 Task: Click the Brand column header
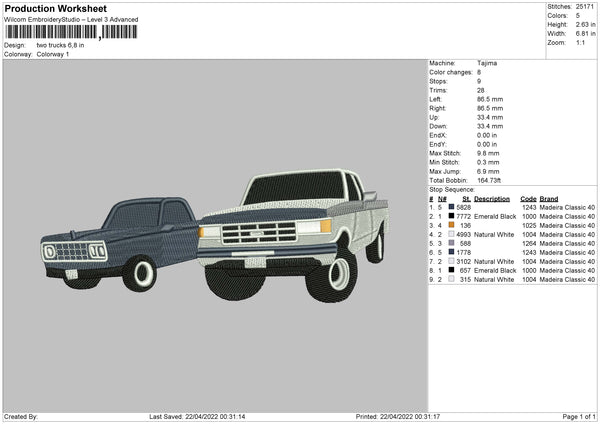[x=549, y=198]
